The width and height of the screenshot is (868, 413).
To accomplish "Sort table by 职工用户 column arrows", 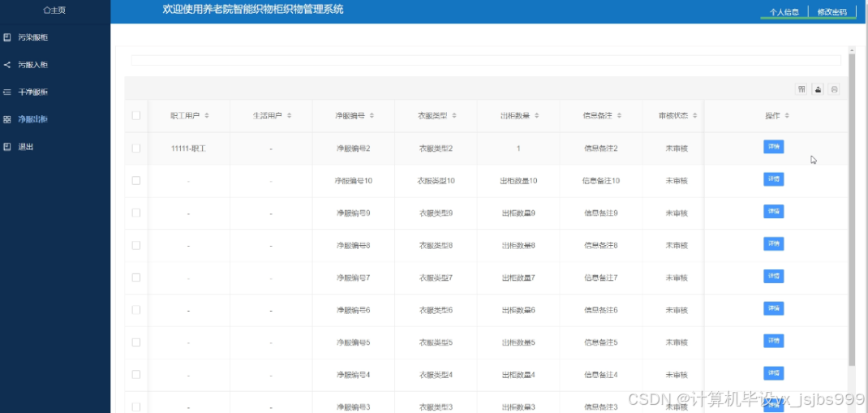I will (207, 116).
